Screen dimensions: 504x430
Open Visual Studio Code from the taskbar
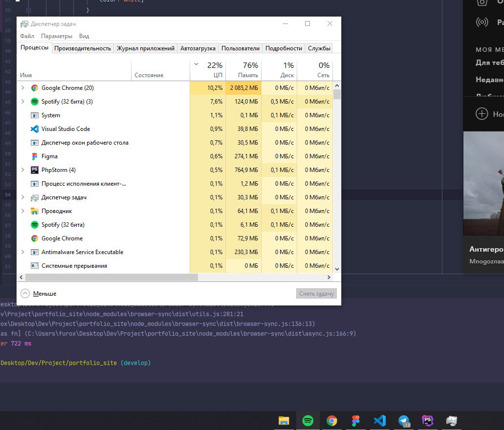click(380, 421)
